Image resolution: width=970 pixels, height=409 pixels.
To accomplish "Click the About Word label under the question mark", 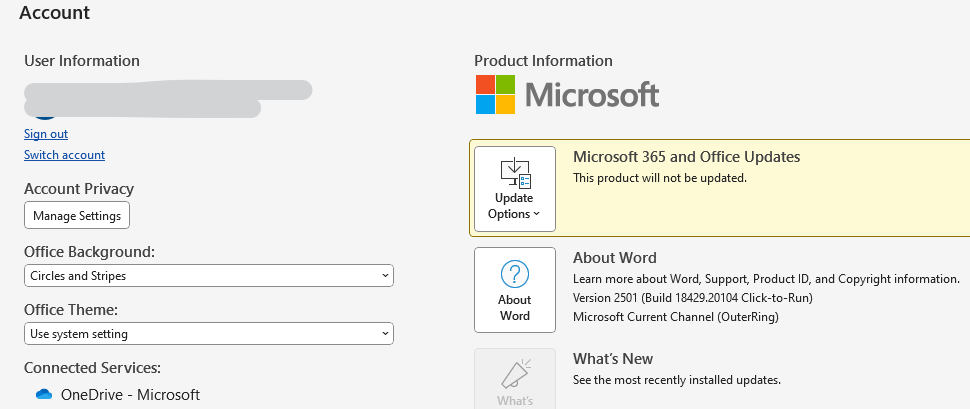I will [515, 308].
